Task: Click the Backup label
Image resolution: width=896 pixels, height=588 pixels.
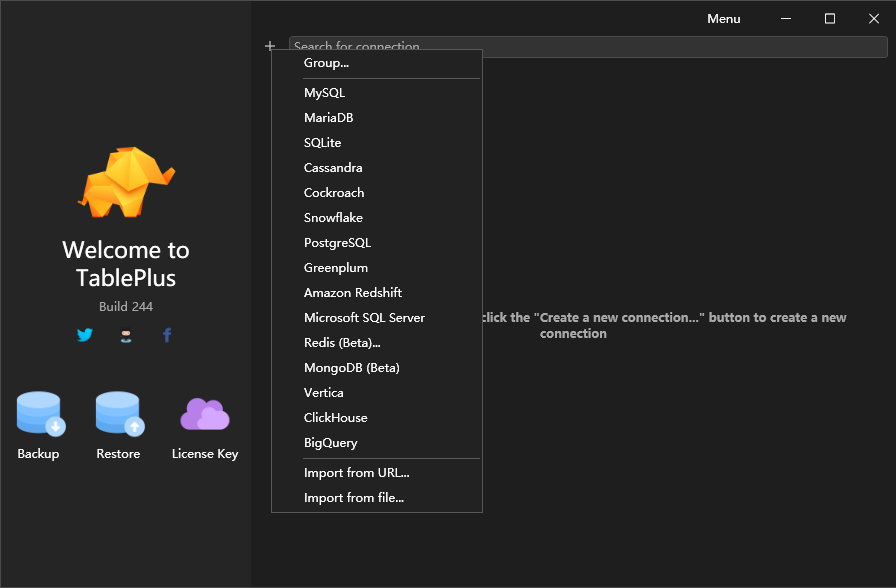Action: (x=38, y=454)
